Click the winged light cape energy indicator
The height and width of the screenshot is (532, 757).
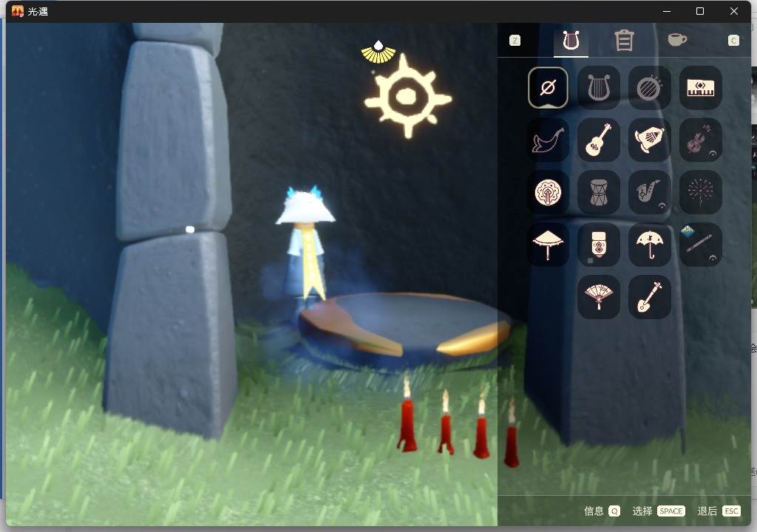pyautogui.click(x=378, y=52)
